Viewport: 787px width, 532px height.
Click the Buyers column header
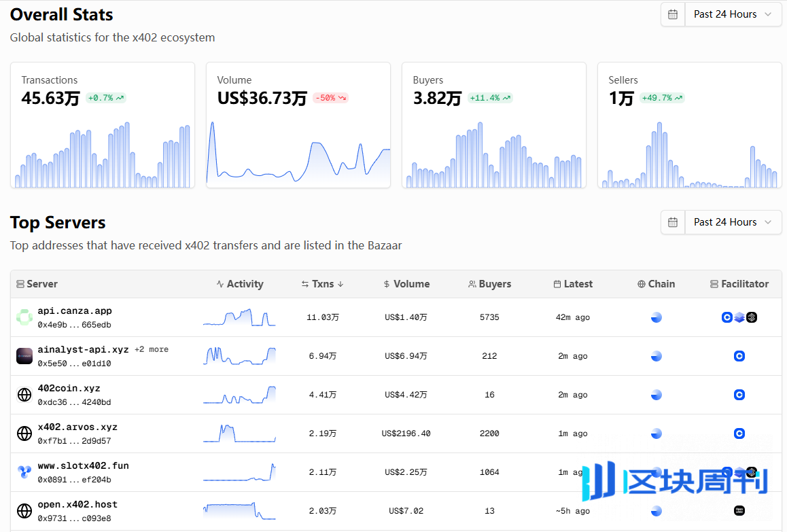point(489,284)
